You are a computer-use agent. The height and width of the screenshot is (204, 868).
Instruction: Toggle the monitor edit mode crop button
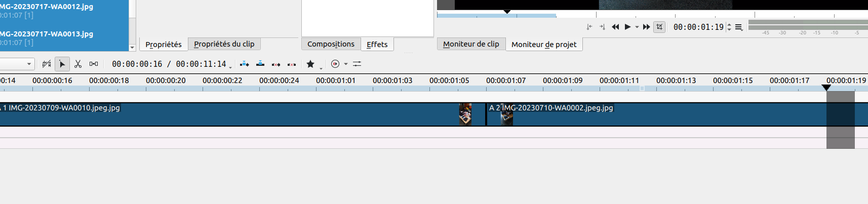(659, 27)
